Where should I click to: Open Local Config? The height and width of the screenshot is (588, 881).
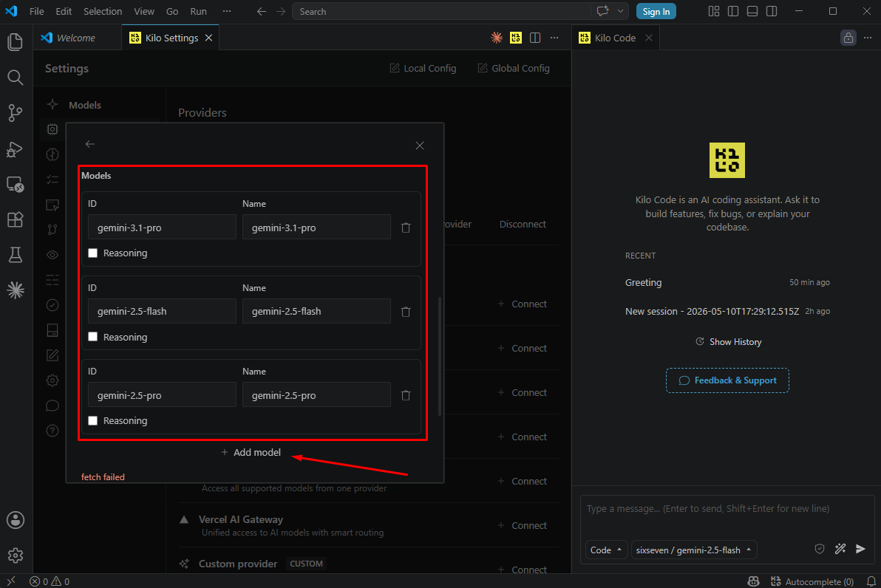pyautogui.click(x=423, y=69)
